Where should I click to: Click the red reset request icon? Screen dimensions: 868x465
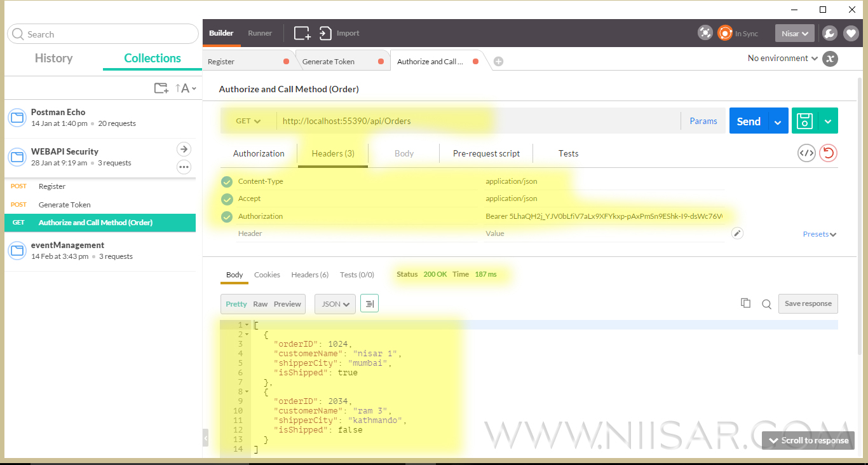[x=828, y=153]
